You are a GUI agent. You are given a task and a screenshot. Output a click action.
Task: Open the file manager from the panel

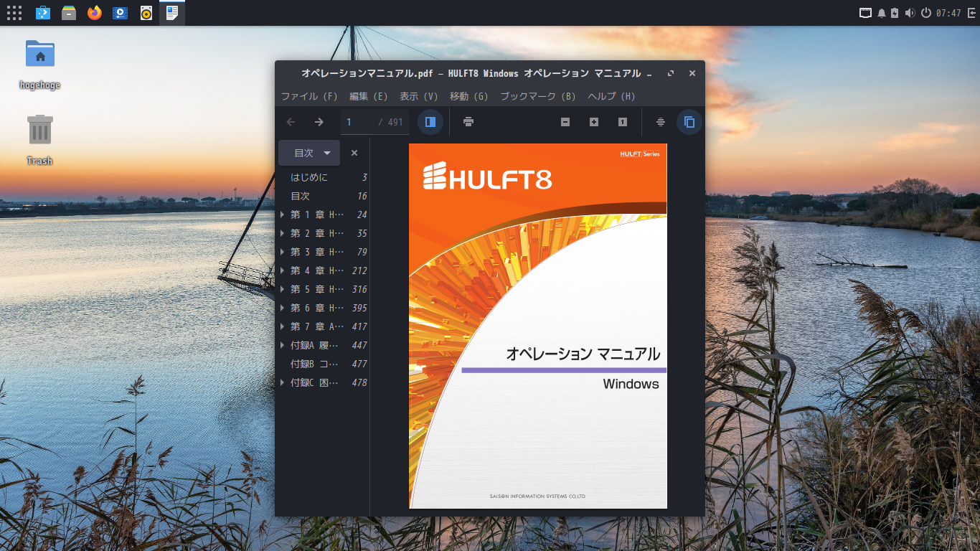[69, 13]
